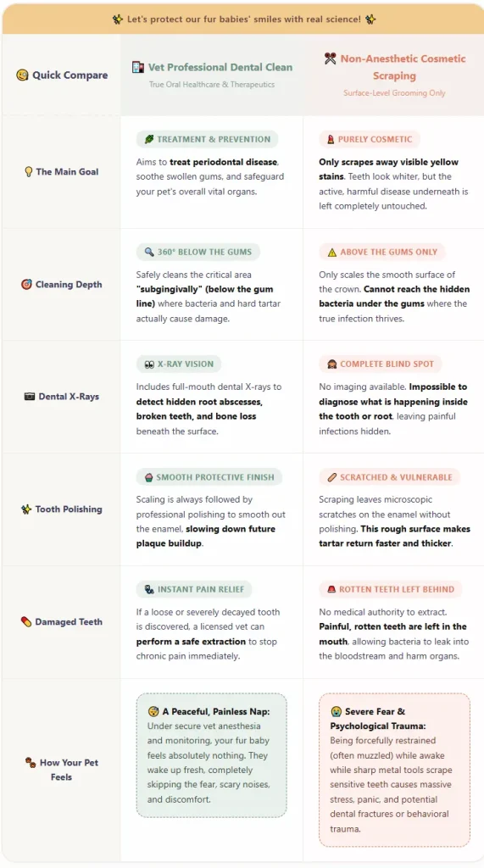The image size is (484, 868).
Task: Select the Rotten Teeth Left Behind badge
Action: 391,590
